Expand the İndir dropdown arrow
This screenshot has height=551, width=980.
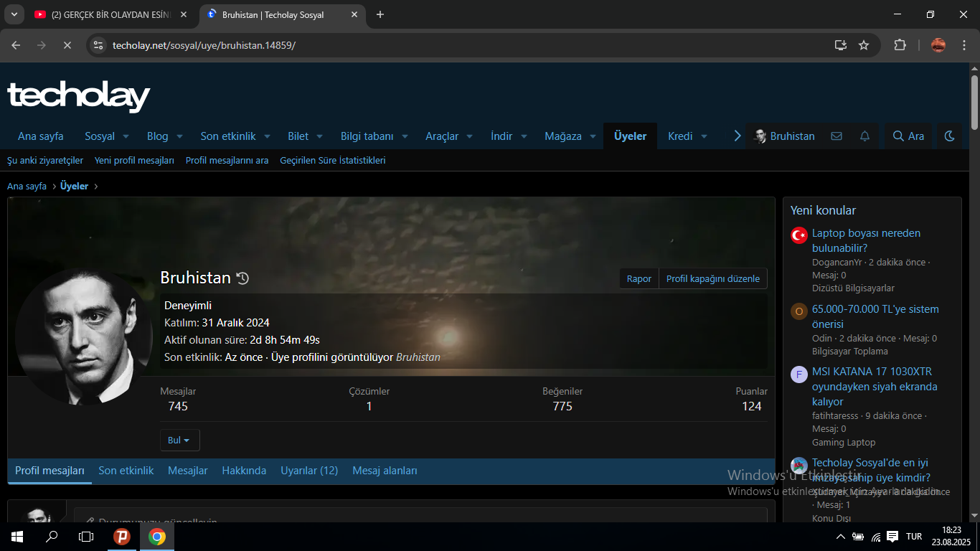pyautogui.click(x=524, y=136)
